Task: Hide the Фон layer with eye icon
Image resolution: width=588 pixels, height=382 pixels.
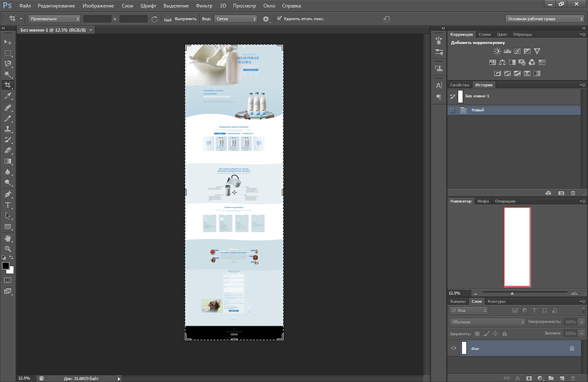Action: click(454, 348)
